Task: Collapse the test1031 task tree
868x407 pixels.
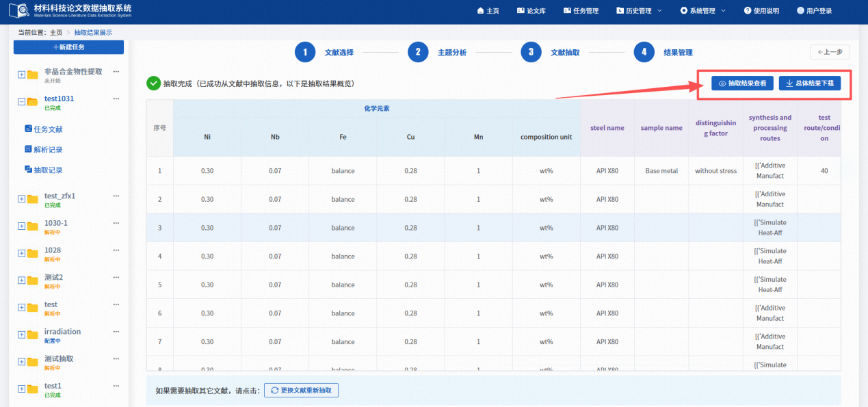Action: pyautogui.click(x=21, y=102)
